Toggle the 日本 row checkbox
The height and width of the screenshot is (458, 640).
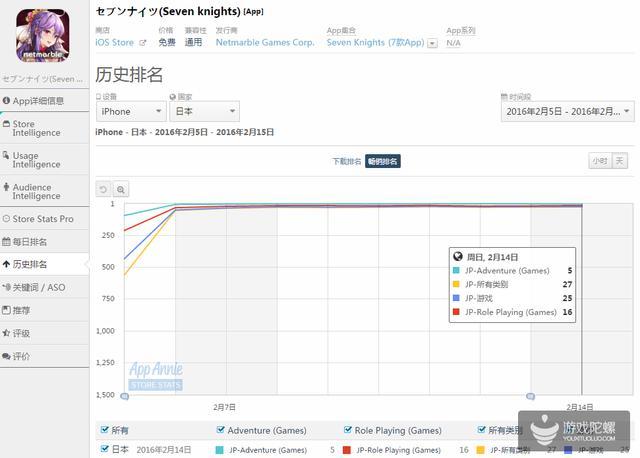(x=104, y=449)
